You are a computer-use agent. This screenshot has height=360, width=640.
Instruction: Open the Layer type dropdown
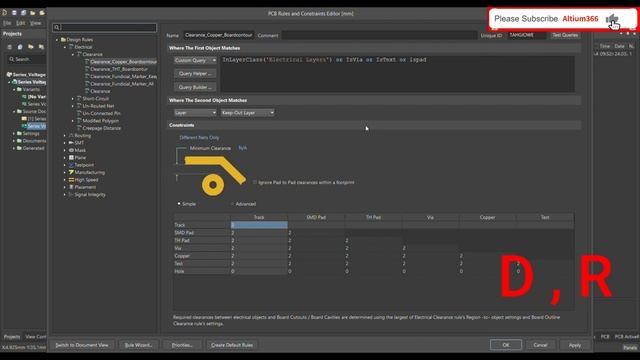(x=195, y=113)
